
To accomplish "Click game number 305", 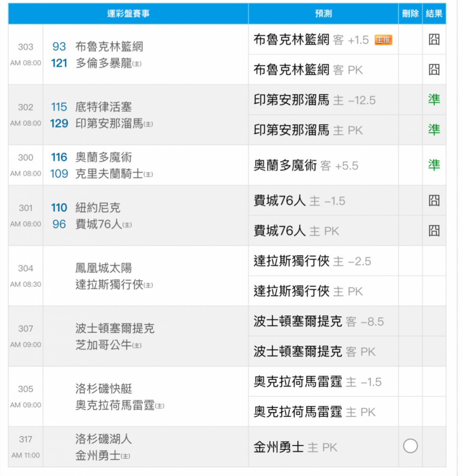I will click(26, 389).
